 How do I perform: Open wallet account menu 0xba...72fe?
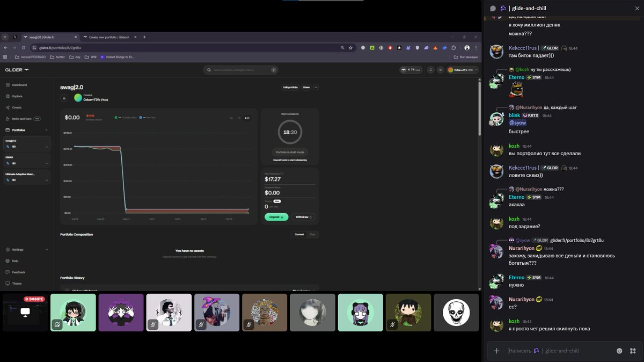tap(463, 70)
